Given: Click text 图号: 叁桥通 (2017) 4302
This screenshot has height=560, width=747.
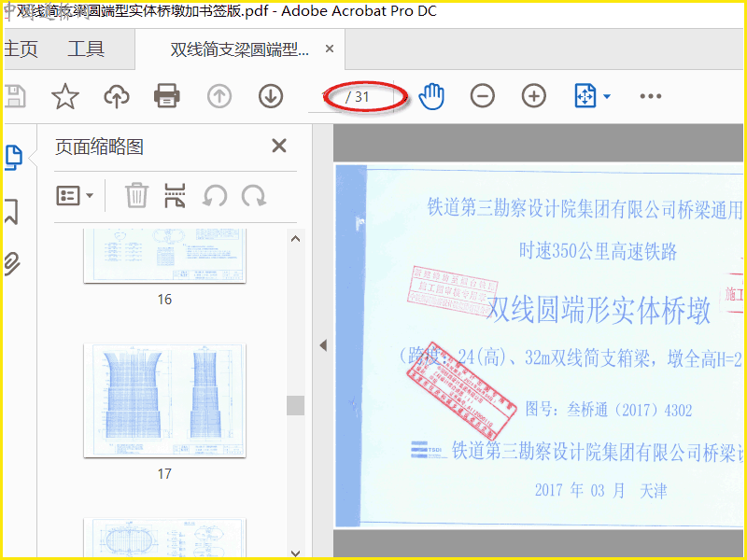Looking at the screenshot, I should [x=609, y=410].
